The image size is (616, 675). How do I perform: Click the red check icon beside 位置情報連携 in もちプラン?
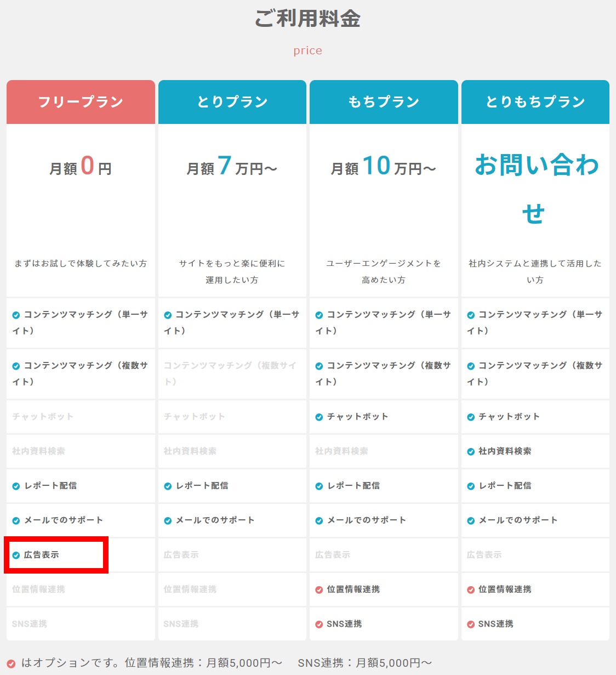pos(319,590)
